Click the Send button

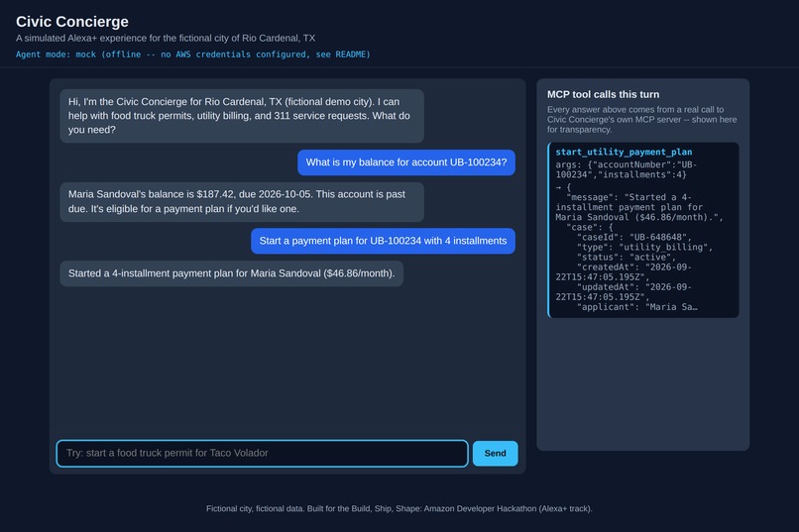(x=495, y=453)
